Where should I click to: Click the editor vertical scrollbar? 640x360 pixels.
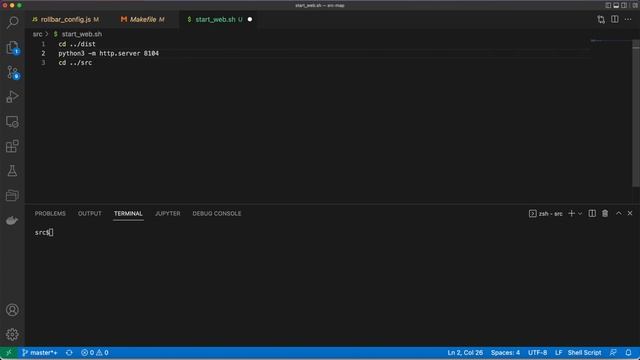636,113
